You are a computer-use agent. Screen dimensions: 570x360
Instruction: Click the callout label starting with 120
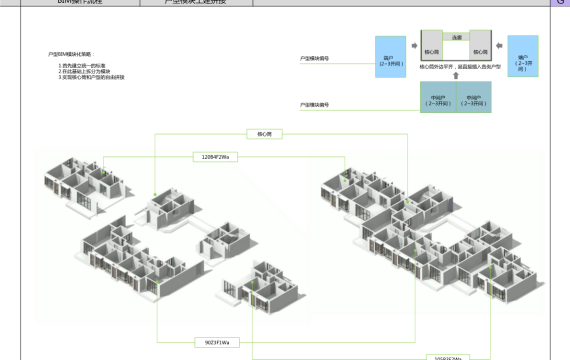215,157
